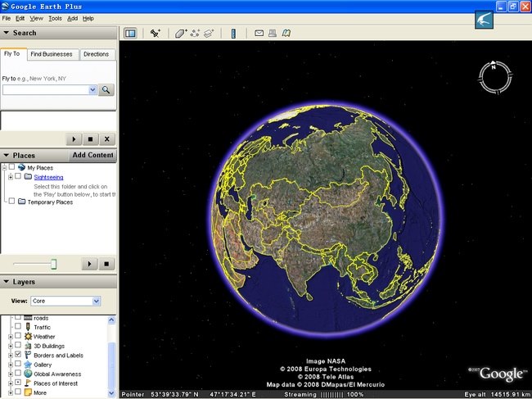Toggle the sidebar visibility button in toolbar
The height and width of the screenshot is (399, 532).
(130, 34)
